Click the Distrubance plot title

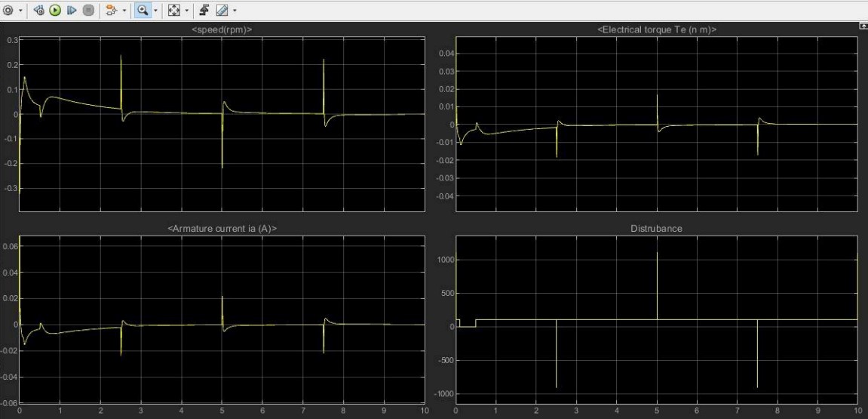coord(657,228)
